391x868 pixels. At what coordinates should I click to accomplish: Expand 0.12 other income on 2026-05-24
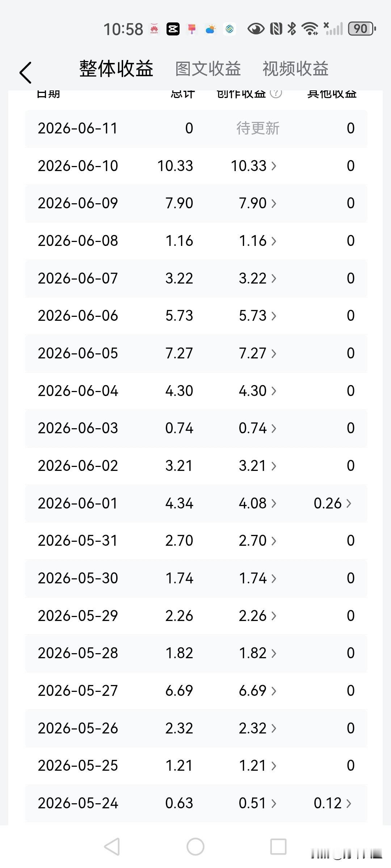(332, 803)
